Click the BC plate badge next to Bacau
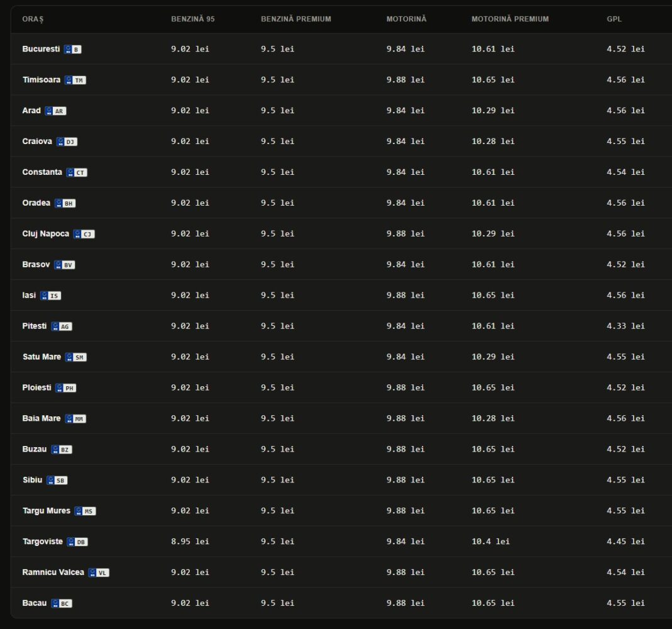Viewport: 672px width, 629px height. click(x=61, y=604)
